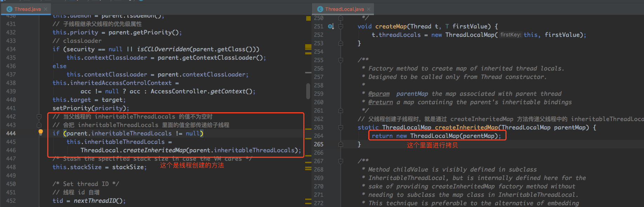The image size is (644, 207).
Task: Switch to the Thread.java tab
Action: coord(27,9)
